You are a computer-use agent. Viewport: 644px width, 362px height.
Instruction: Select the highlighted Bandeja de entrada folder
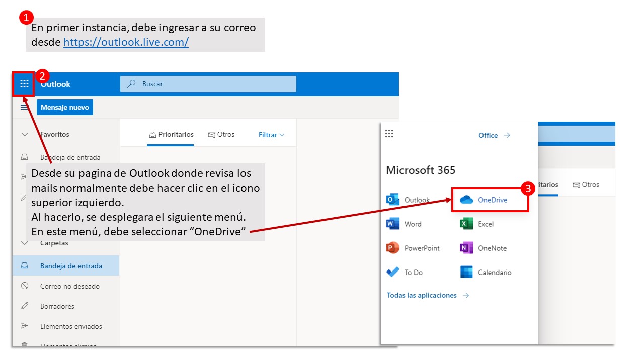pyautogui.click(x=66, y=266)
